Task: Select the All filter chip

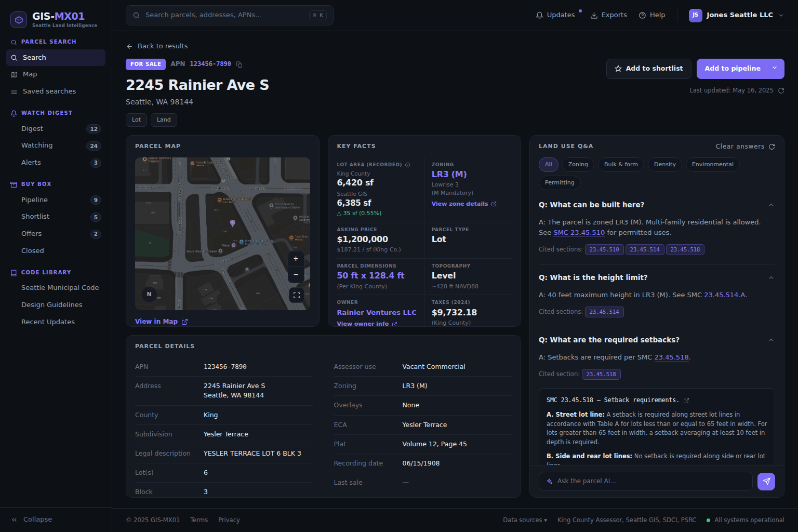Action: pos(549,165)
